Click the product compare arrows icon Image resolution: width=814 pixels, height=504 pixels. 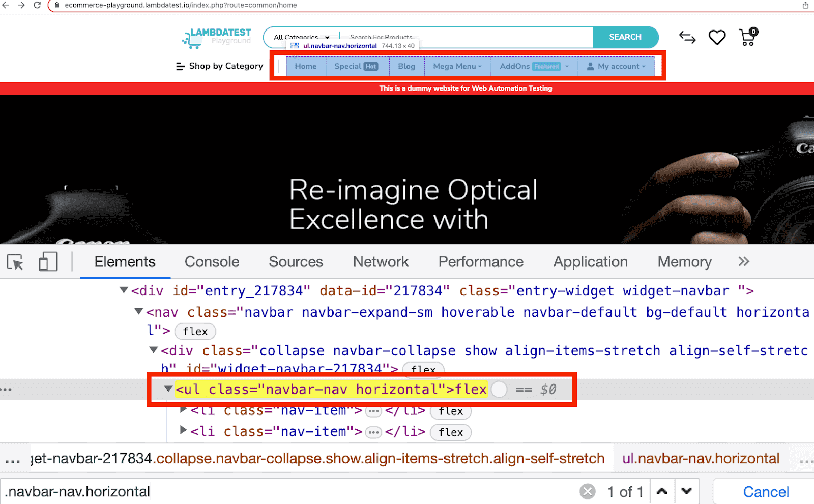click(x=687, y=37)
